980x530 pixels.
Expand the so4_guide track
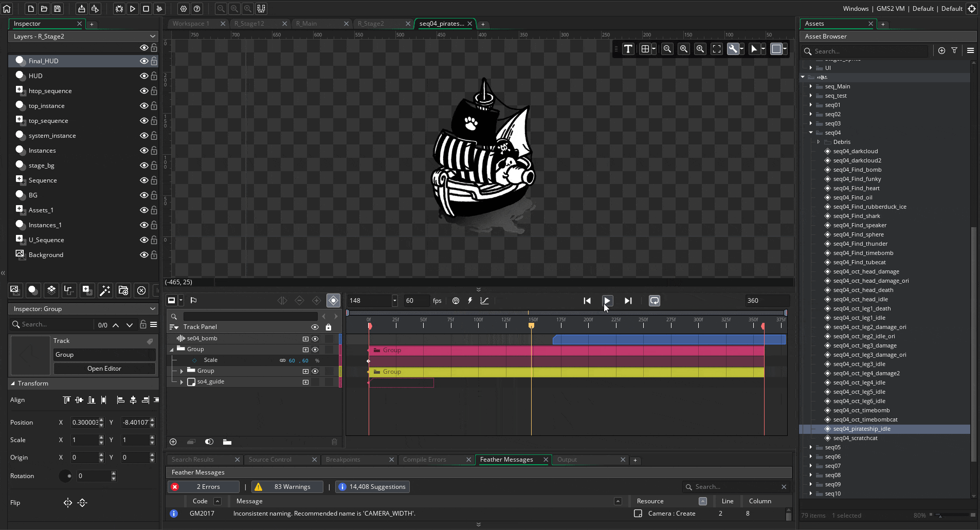pos(182,381)
